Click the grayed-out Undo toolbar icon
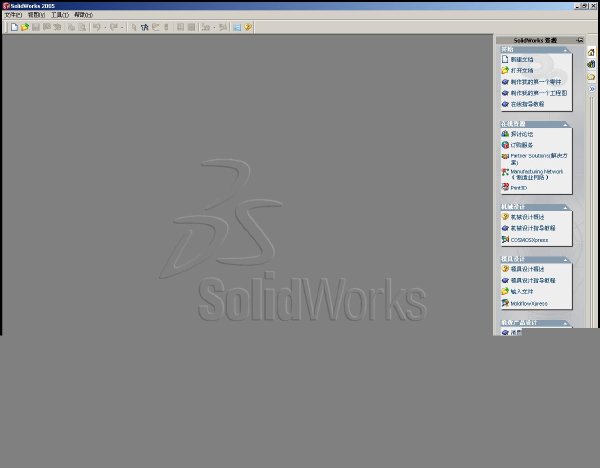Screen dimensions: 600x468 click(97, 27)
